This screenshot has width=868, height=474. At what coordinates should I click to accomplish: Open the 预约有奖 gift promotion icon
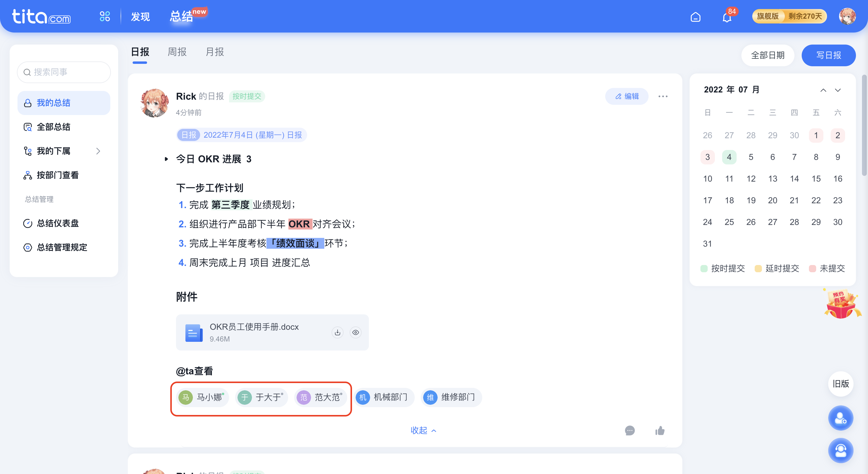[842, 303]
